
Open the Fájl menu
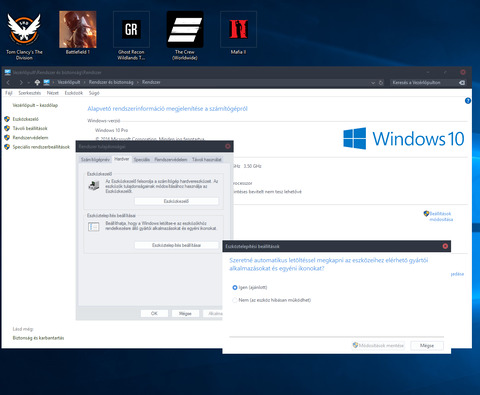coord(9,93)
